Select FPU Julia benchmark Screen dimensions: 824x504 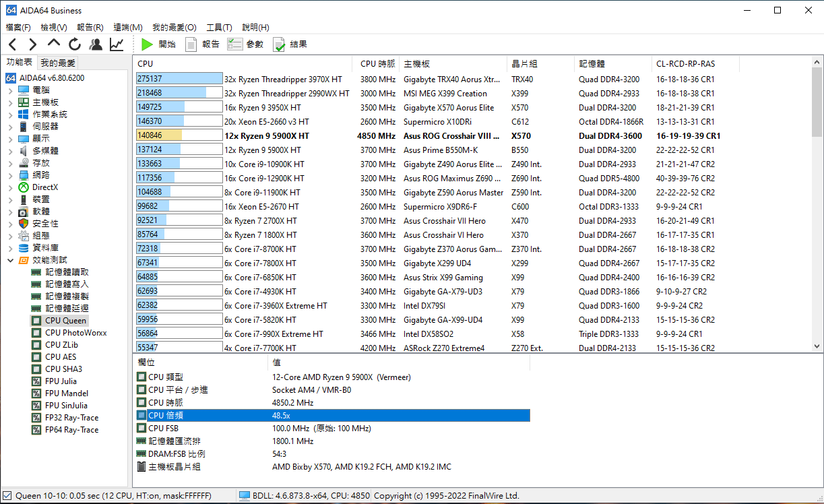[x=61, y=381]
